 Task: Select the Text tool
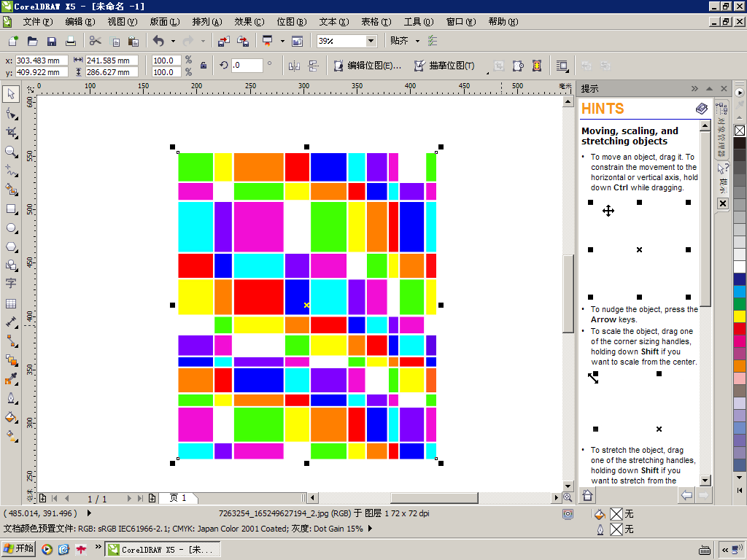point(11,284)
